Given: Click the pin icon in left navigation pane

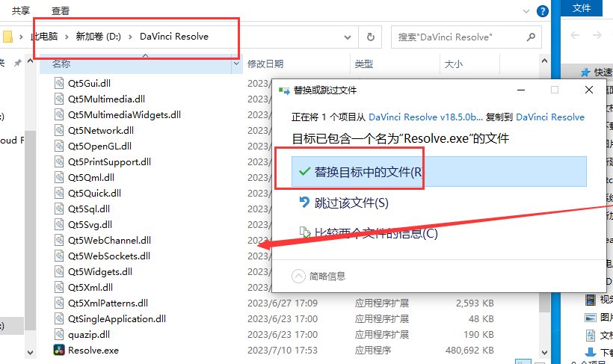Looking at the screenshot, I should [18, 63].
